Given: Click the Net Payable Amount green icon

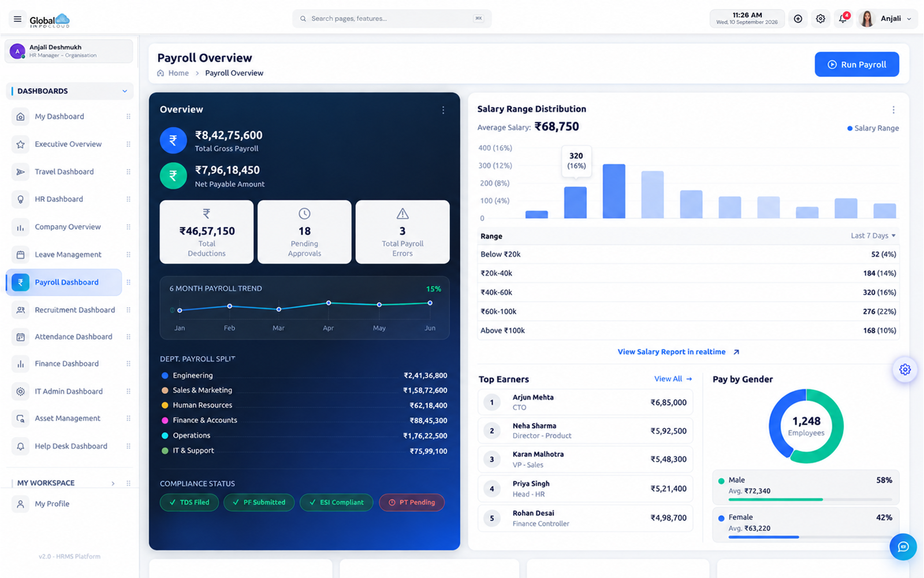Looking at the screenshot, I should pos(173,176).
